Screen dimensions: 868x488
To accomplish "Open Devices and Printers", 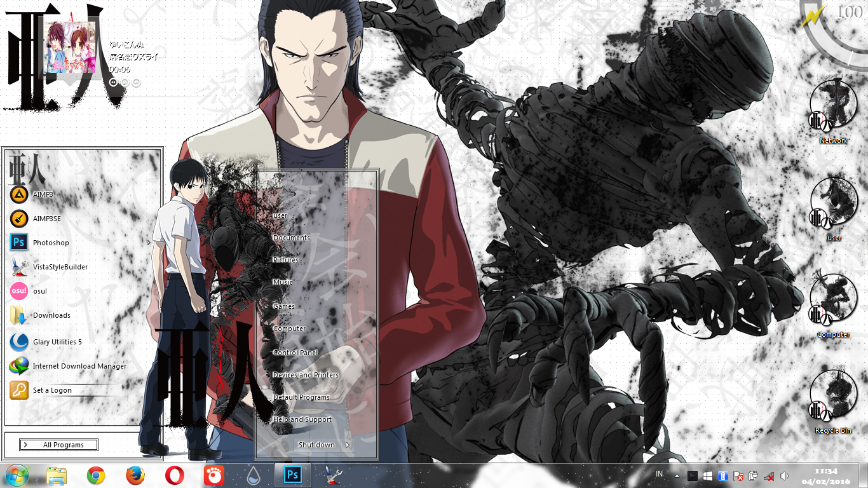I will click(x=306, y=375).
